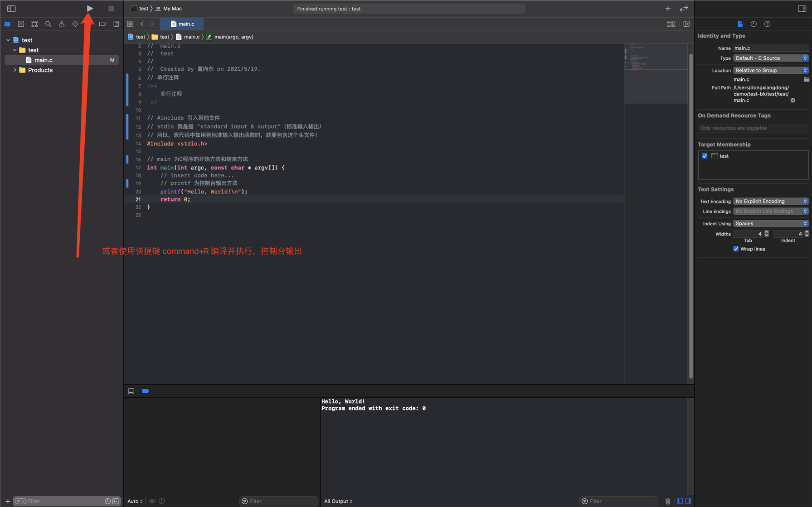Image resolution: width=812 pixels, height=507 pixels.
Task: Click test folder breadcrumb item
Action: (x=160, y=37)
